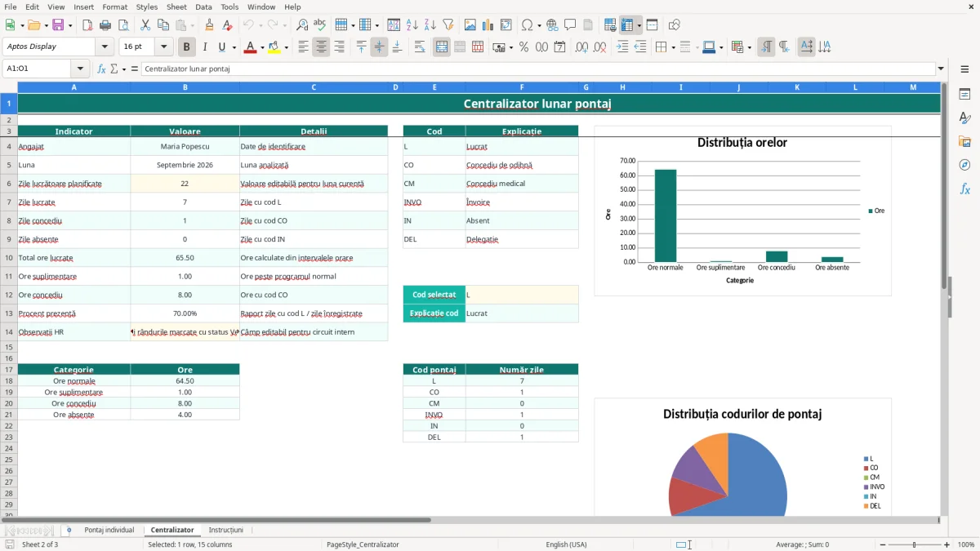Click the Clear Direct Formatting icon
Screen dimensions: 980x551
tap(228, 25)
